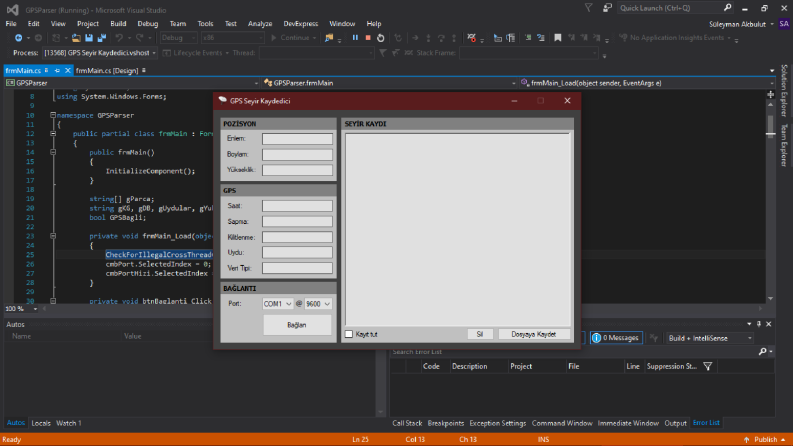This screenshot has height=446, width=793.
Task: Collapse the namespace GPSParser code block
Action: 53,115
